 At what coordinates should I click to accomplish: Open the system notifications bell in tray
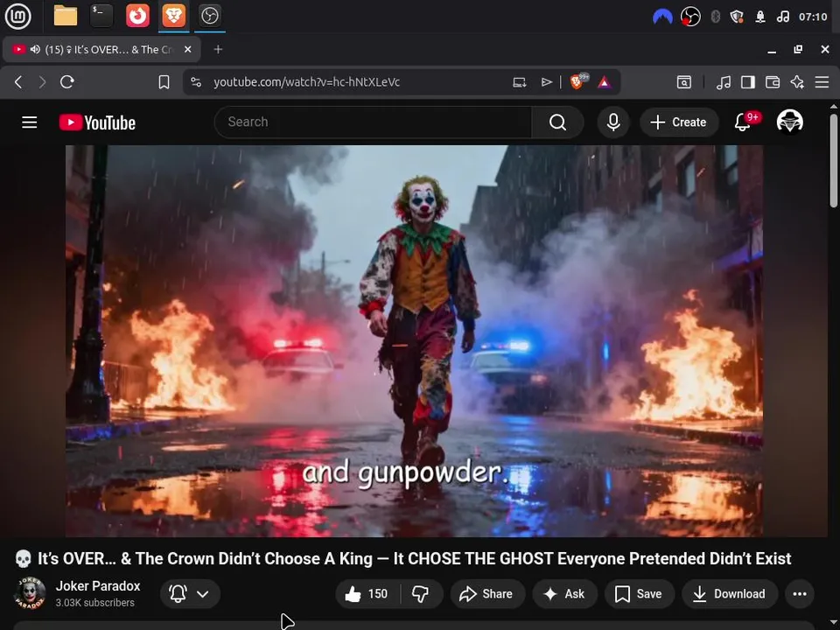click(x=760, y=17)
